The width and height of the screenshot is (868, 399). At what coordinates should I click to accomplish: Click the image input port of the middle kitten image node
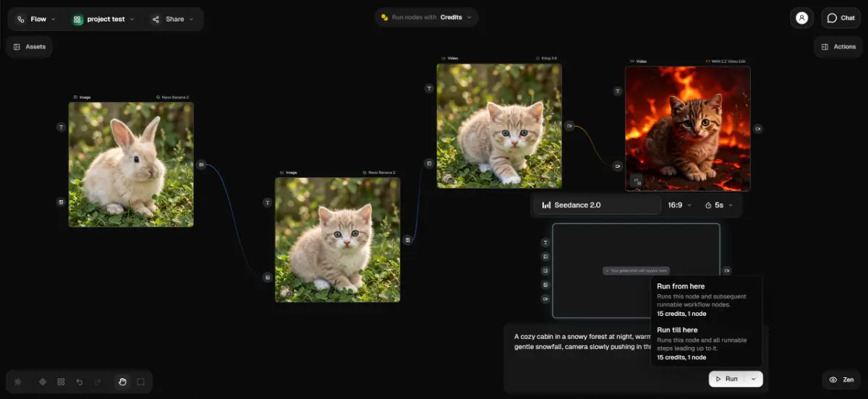(267, 277)
